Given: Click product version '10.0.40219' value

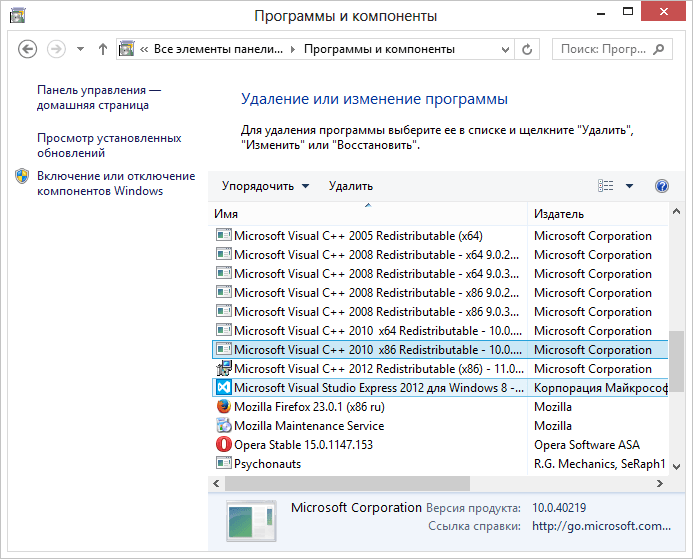Looking at the screenshot, I should coord(559,508).
